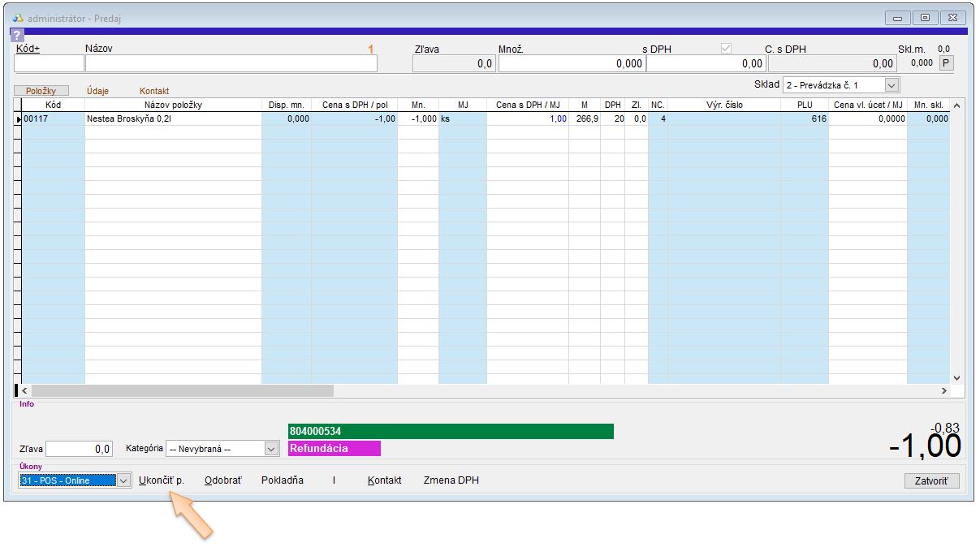
Task: Click the grid's vertical scroll down arrow
Action: [956, 377]
